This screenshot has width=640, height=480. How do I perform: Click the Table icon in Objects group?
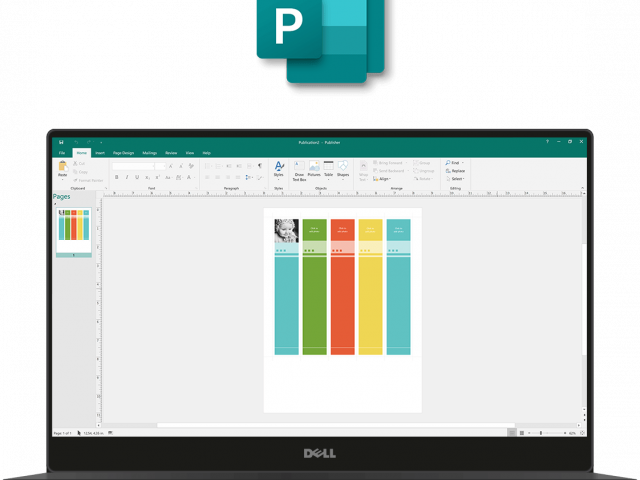[328, 169]
